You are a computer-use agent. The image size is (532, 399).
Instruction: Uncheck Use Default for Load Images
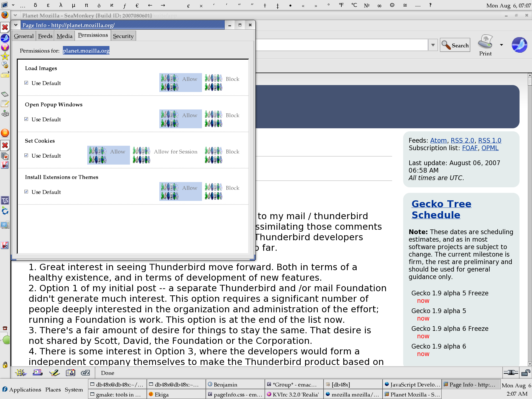pos(26,83)
